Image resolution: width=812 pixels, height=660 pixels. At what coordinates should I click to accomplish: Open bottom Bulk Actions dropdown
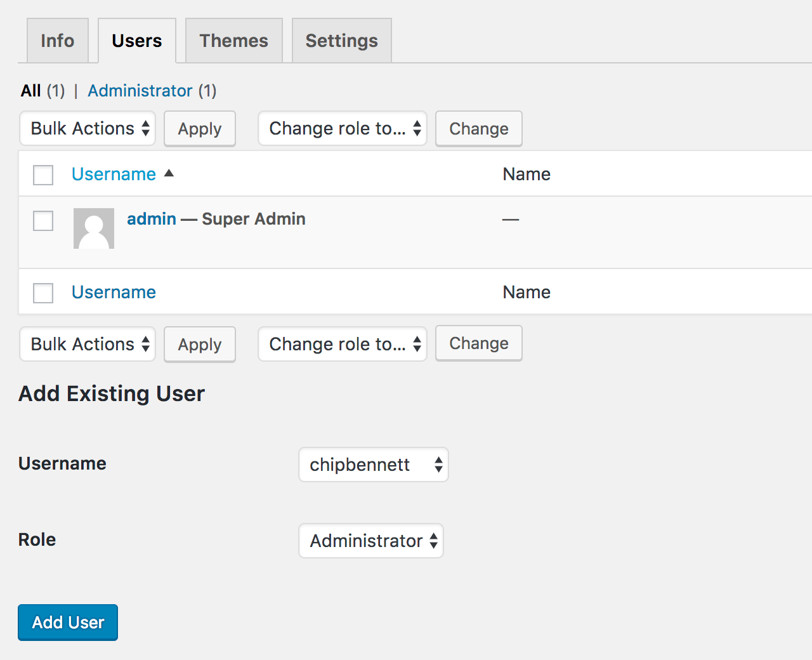click(x=88, y=344)
